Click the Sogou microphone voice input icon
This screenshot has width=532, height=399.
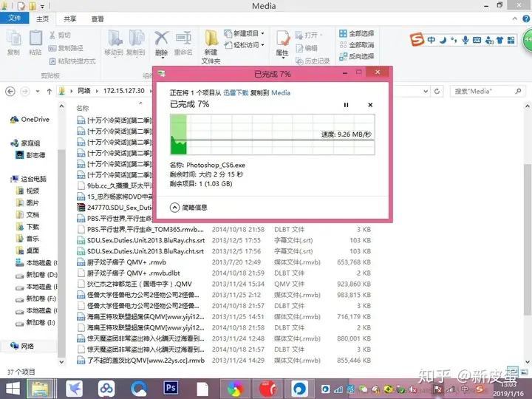pyautogui.click(x=465, y=40)
